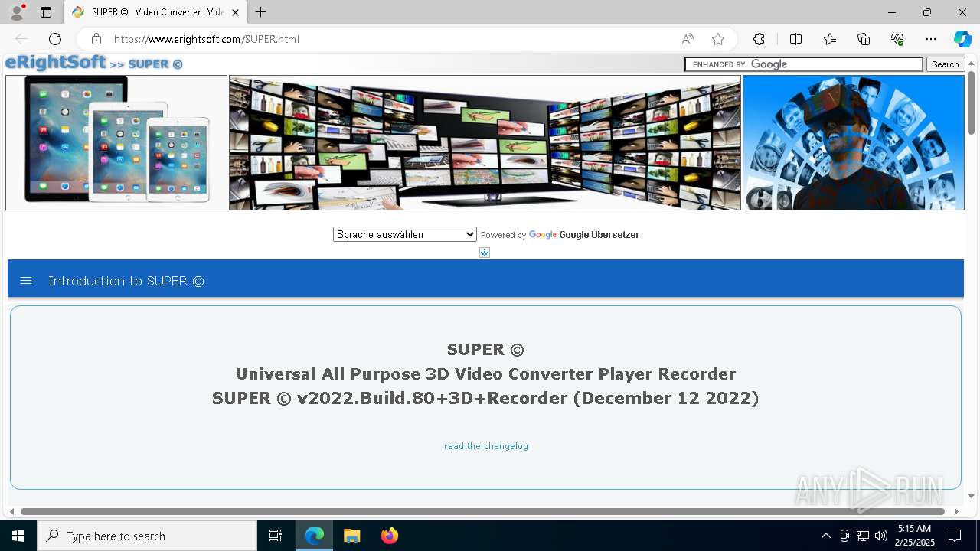
Task: Select the SUPER © Video Converter tab
Action: click(155, 12)
